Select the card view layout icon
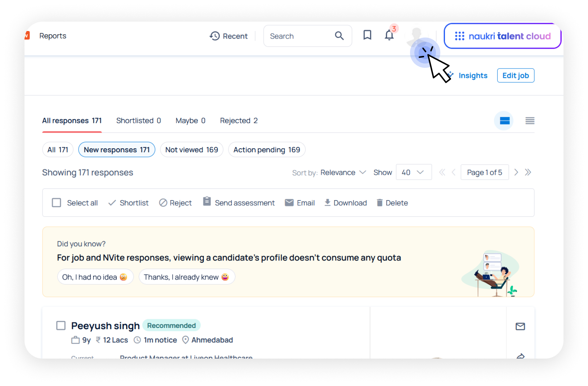 504,121
